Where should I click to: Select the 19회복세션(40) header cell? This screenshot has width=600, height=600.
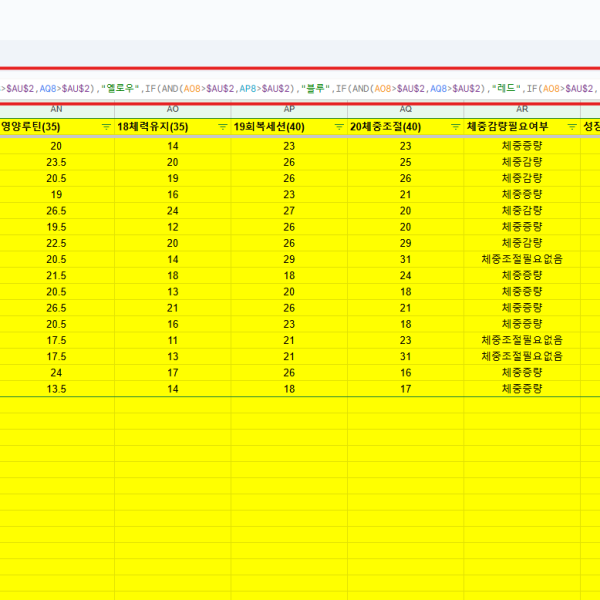(289, 127)
